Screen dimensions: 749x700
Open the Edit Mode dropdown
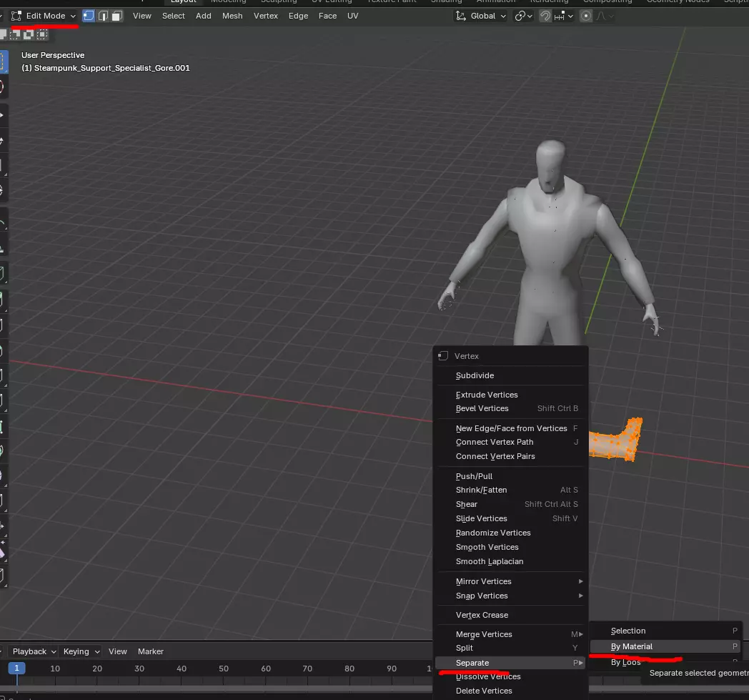tap(44, 16)
